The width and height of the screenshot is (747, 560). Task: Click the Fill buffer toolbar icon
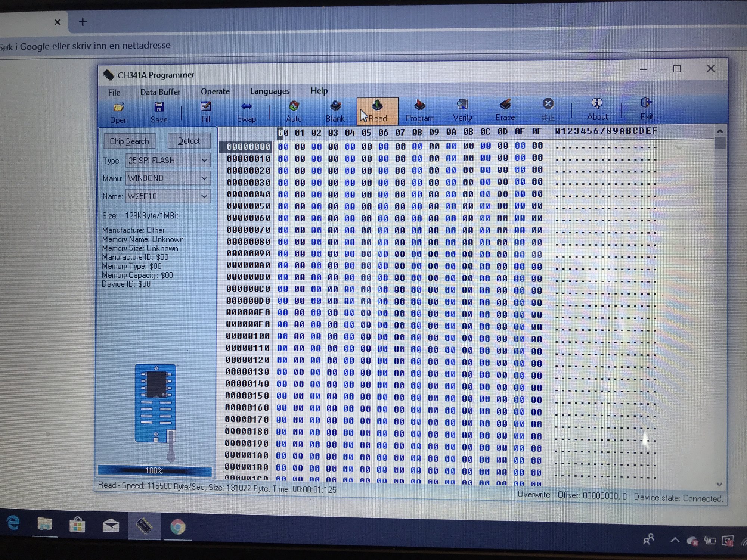tap(205, 112)
